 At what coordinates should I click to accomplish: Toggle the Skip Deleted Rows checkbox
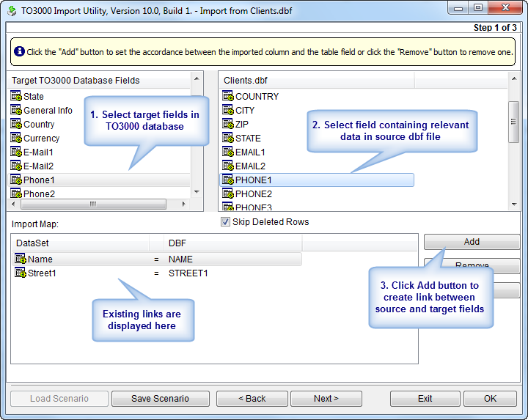click(x=225, y=222)
